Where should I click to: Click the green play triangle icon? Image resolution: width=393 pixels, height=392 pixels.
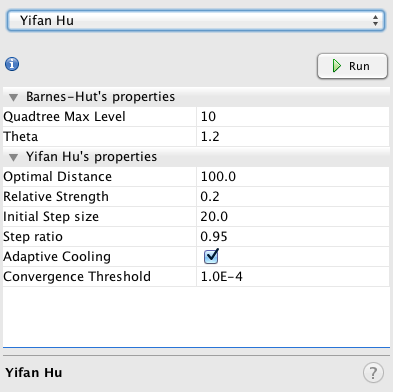click(x=337, y=66)
